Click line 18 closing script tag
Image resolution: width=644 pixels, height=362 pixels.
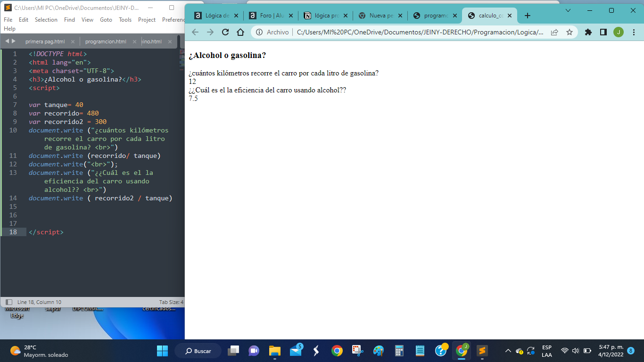click(46, 232)
